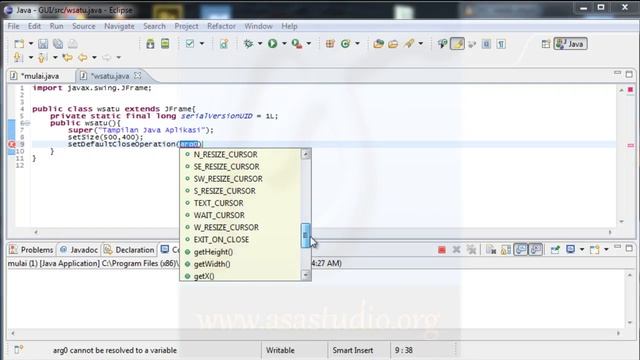Click the console Pin Console icon

[x=555, y=249]
